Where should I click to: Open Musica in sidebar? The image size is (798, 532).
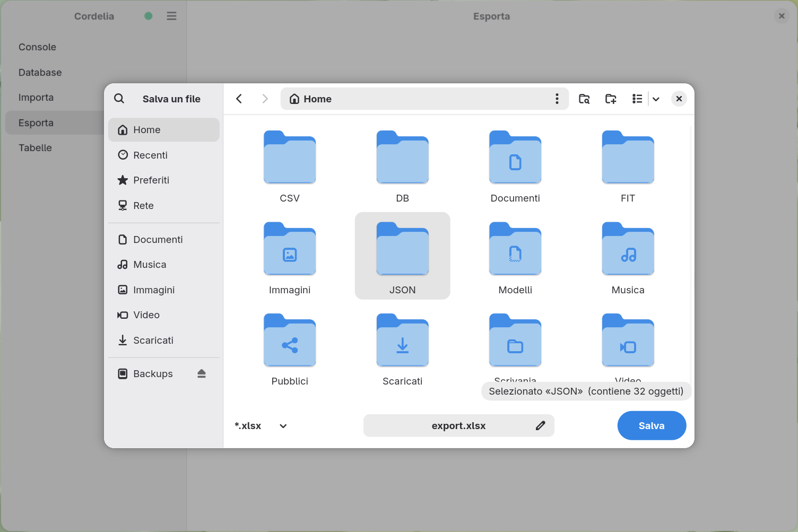[x=164, y=265]
